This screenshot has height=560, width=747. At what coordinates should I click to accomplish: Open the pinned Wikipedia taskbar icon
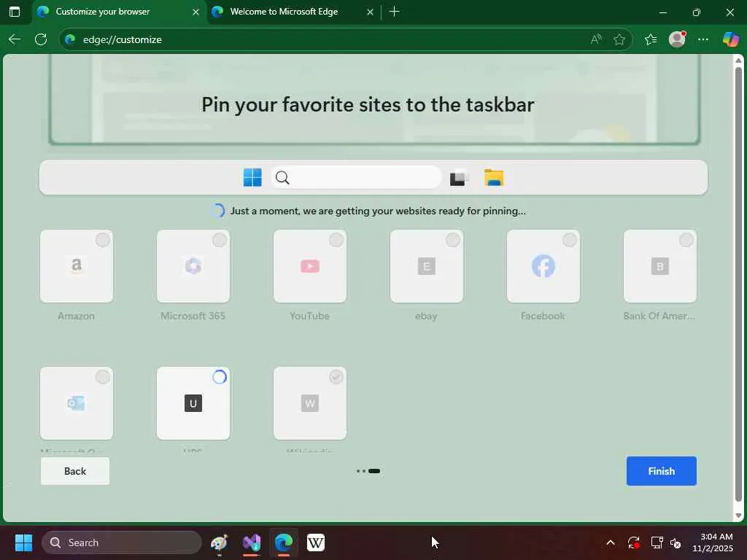[x=315, y=542]
